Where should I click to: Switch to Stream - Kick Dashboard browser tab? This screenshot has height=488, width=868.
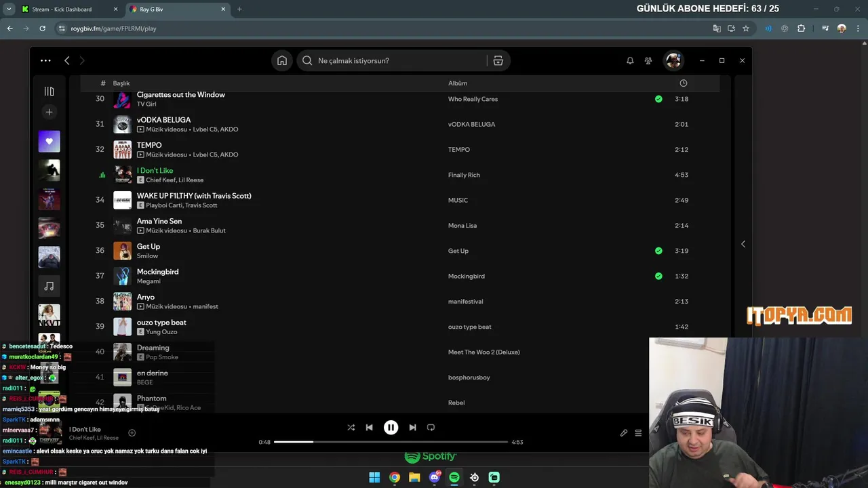[68, 9]
